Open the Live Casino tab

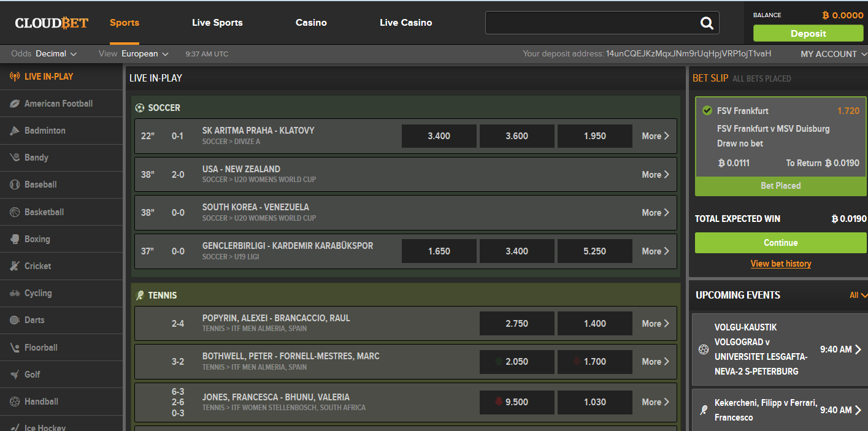[x=405, y=23]
